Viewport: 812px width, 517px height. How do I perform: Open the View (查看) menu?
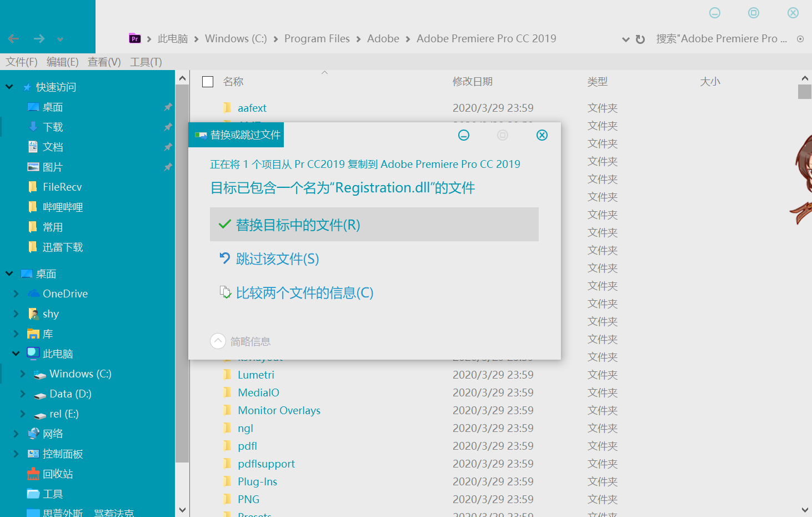point(104,62)
